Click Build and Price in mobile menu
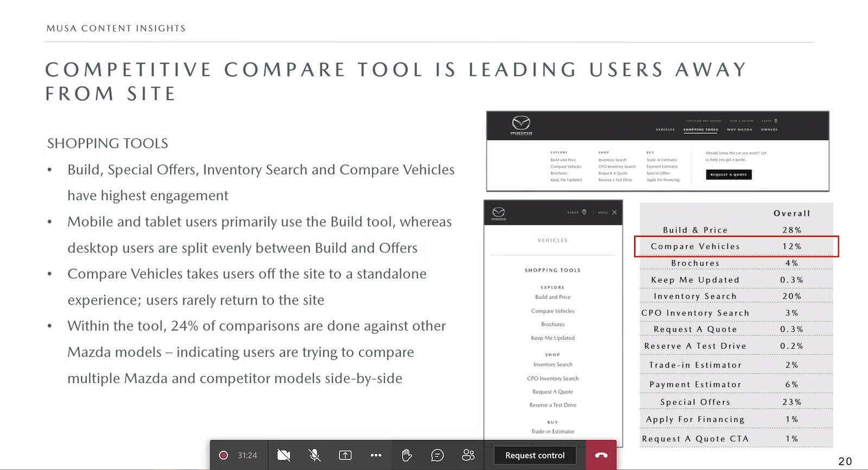868x470 pixels. click(553, 297)
